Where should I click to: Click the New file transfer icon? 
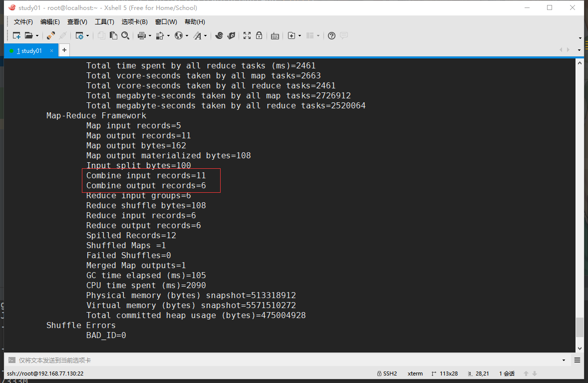tap(292, 35)
